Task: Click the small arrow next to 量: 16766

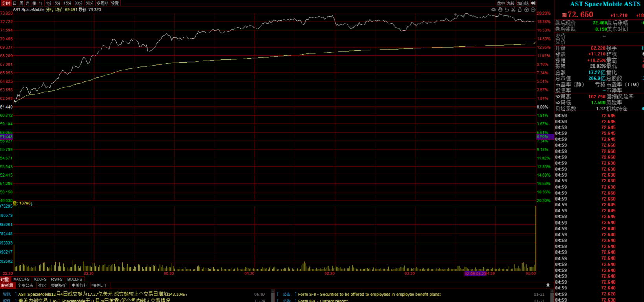Action: click(x=32, y=204)
